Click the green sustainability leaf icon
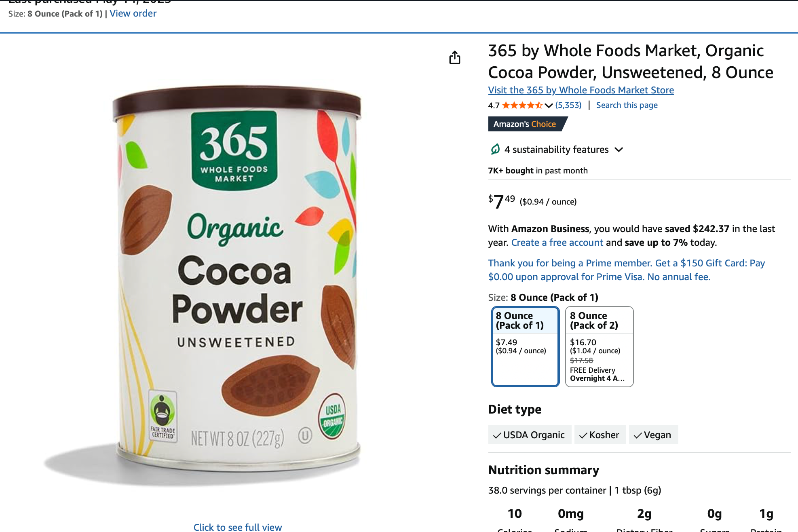This screenshot has height=532, width=798. [x=495, y=149]
